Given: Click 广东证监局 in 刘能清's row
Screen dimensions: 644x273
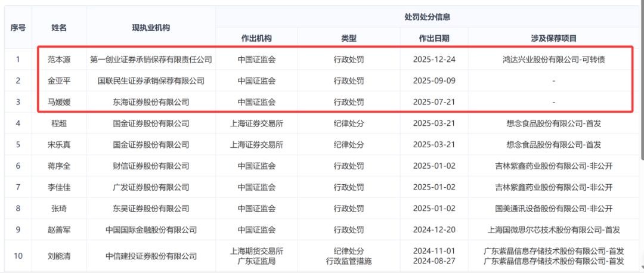Looking at the screenshot, I should pyautogui.click(x=256, y=261).
